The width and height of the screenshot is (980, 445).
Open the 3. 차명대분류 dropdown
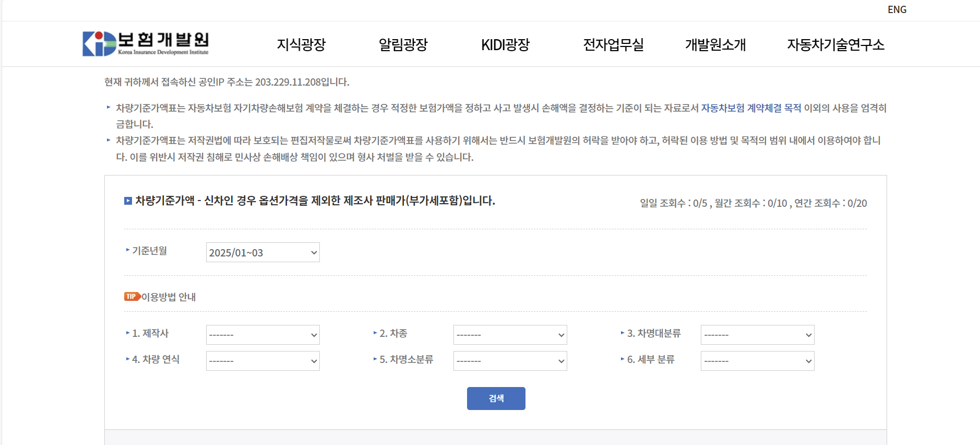(x=757, y=335)
